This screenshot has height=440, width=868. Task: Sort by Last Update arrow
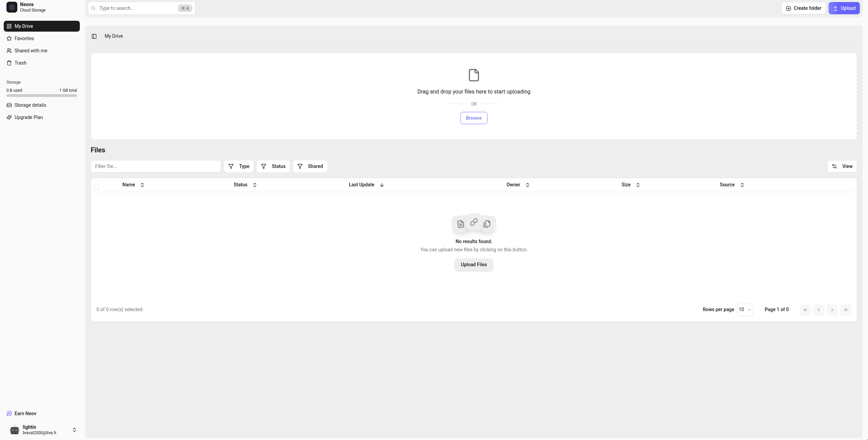tap(382, 185)
